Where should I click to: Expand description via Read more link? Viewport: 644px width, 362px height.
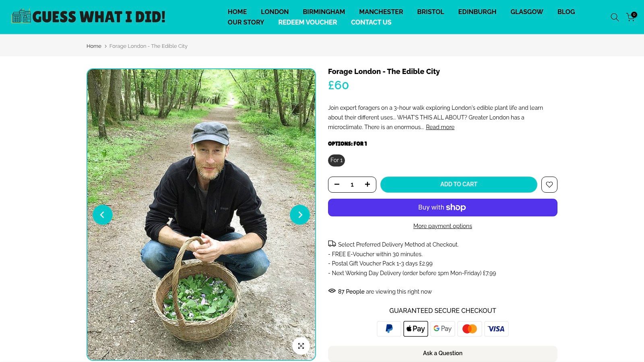click(440, 127)
